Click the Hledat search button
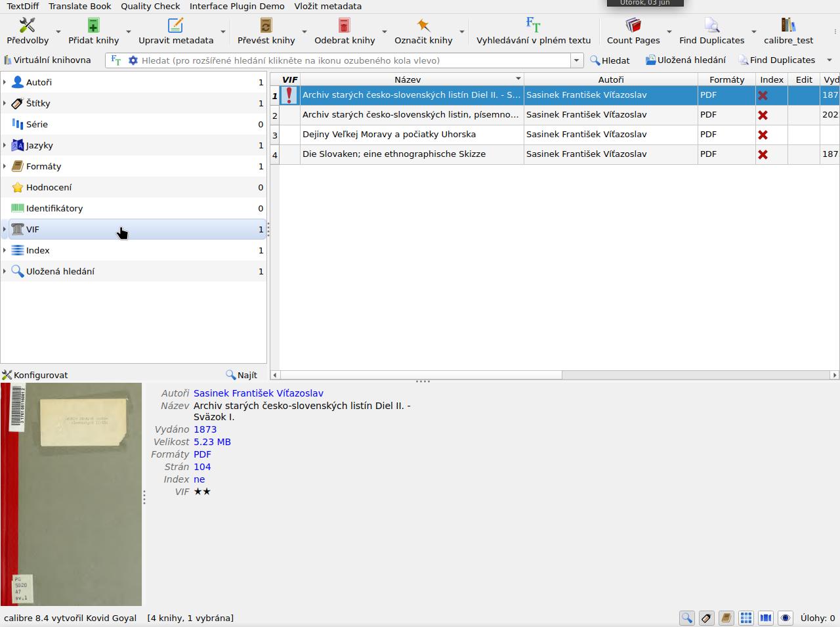840x627 pixels. [610, 60]
